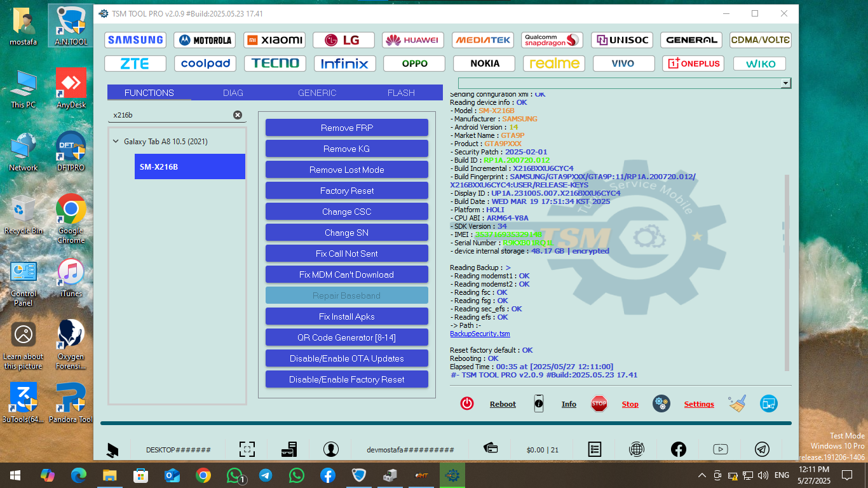Image resolution: width=868 pixels, height=488 pixels.
Task: Click the broom clear-log icon
Action: click(x=737, y=403)
